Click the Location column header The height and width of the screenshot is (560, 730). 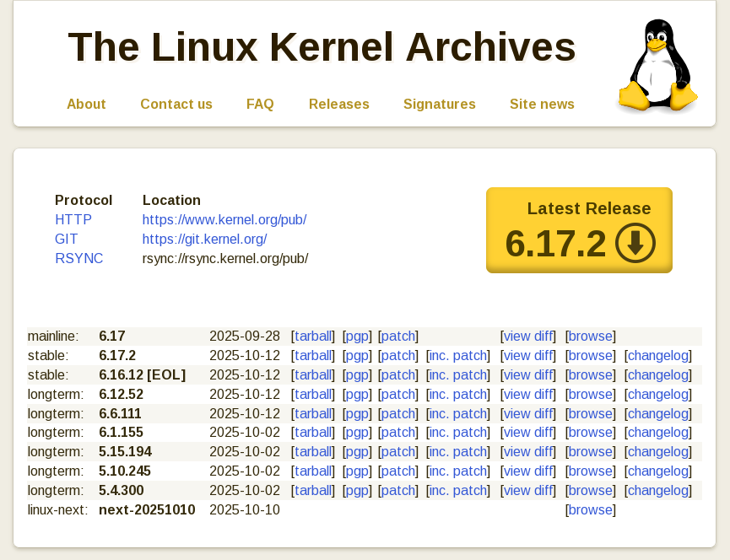pyautogui.click(x=171, y=201)
